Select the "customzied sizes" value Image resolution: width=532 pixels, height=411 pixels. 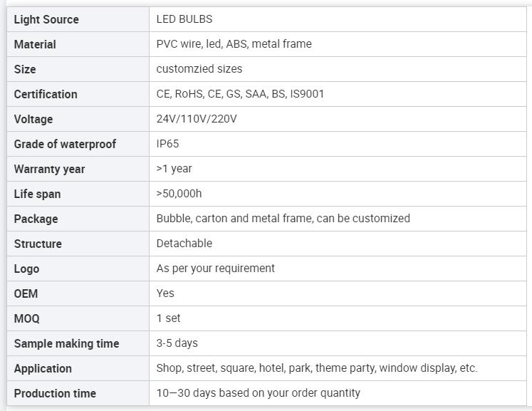pos(199,69)
